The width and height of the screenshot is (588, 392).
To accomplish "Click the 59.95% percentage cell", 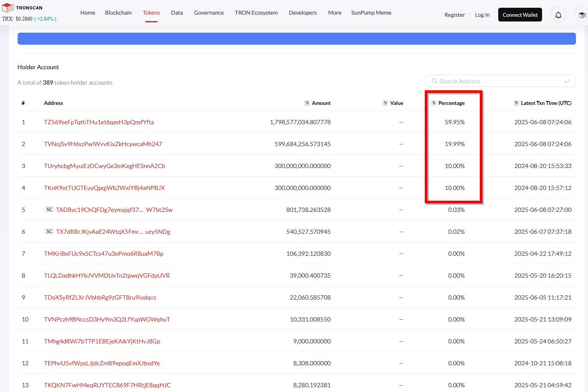I will pyautogui.click(x=455, y=122).
